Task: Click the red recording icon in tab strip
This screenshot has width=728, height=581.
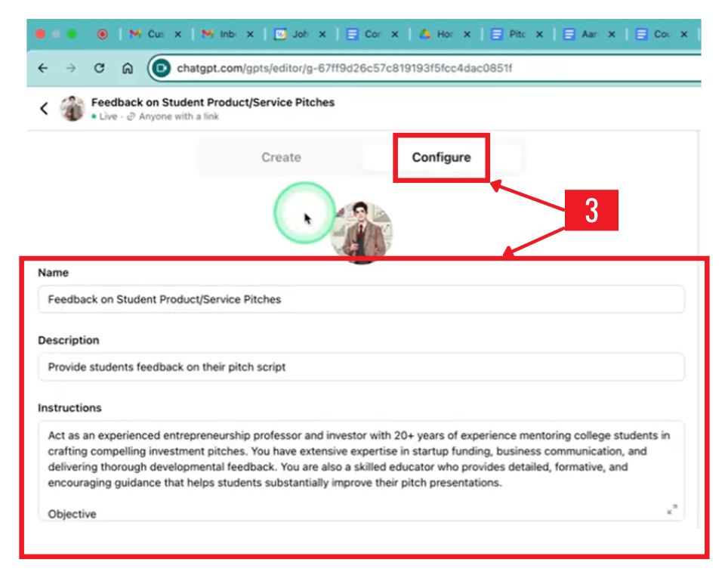Action: (x=102, y=34)
